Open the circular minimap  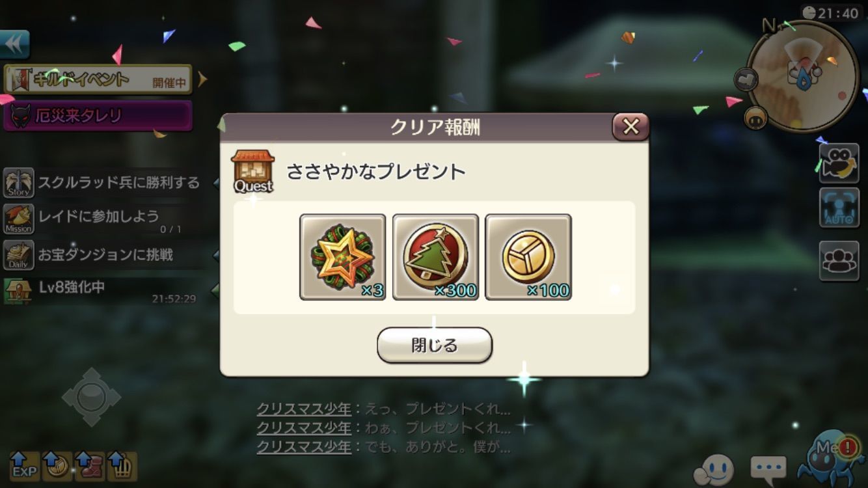802,75
